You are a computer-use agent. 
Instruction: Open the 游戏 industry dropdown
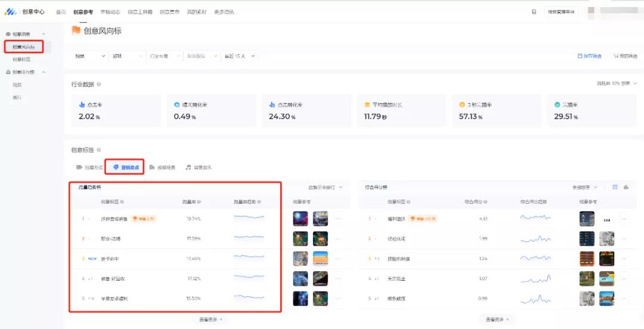point(126,56)
